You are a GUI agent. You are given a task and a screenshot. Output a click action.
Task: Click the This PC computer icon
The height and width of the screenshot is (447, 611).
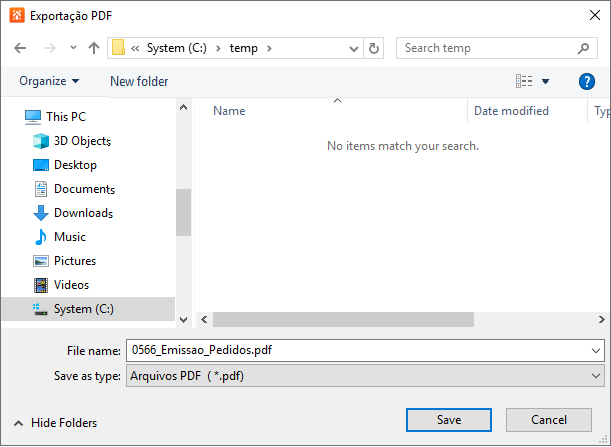33,117
